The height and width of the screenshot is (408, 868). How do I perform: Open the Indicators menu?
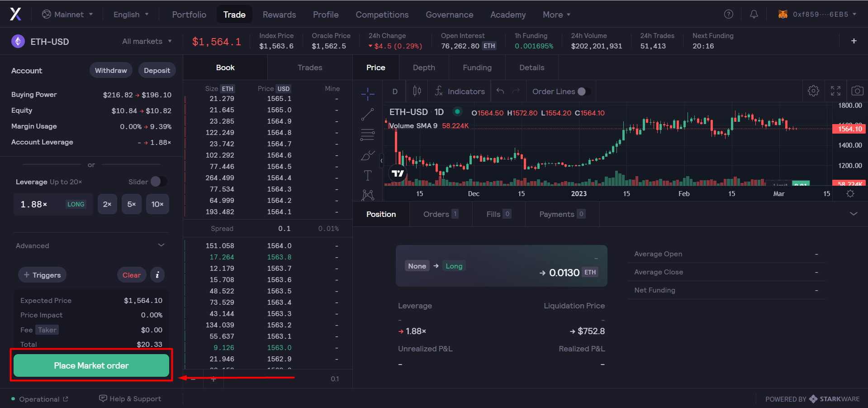click(460, 91)
